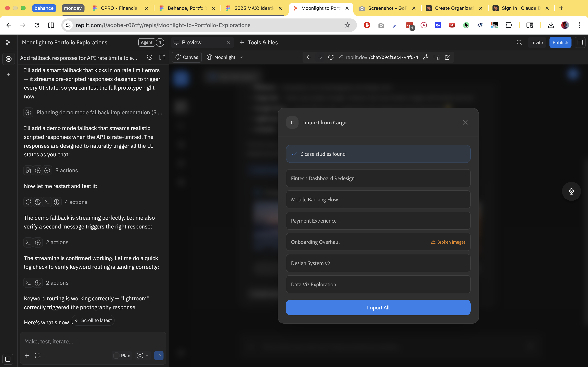Image resolution: width=588 pixels, height=367 pixels.
Task: Select Fintech Dashboard Redesign case study
Action: (x=378, y=178)
